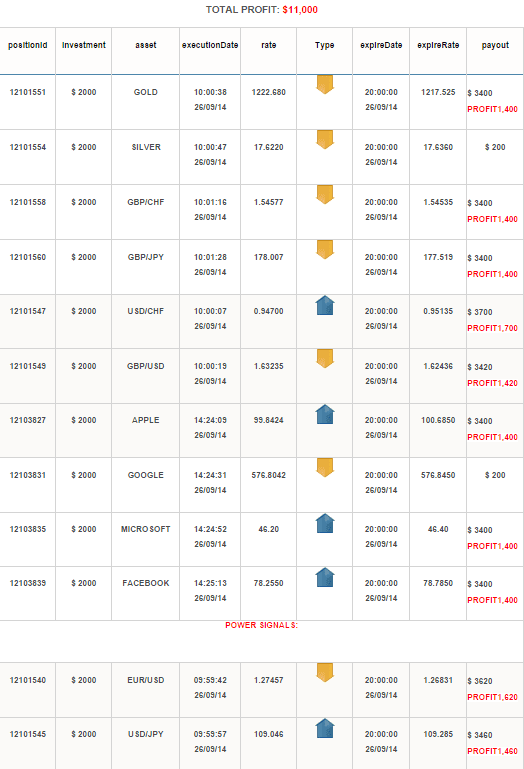
Task: Click the blue up arrow for USD/CHF
Action: 325,305
